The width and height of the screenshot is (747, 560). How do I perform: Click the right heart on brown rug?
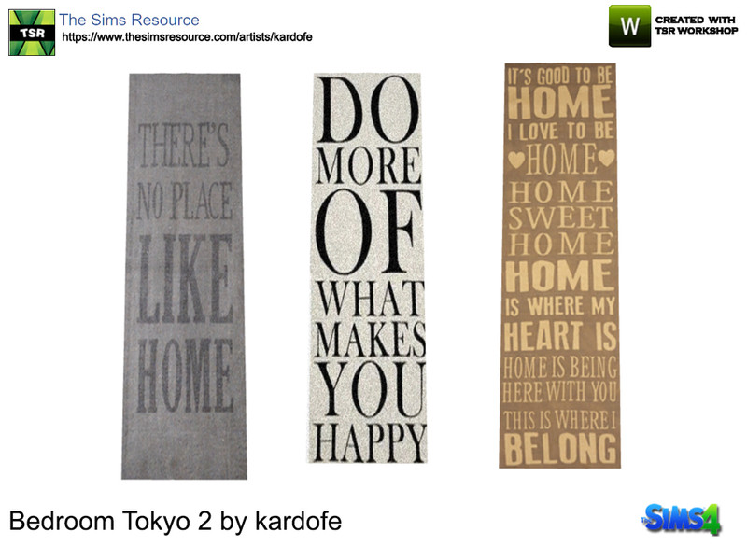tap(606, 158)
